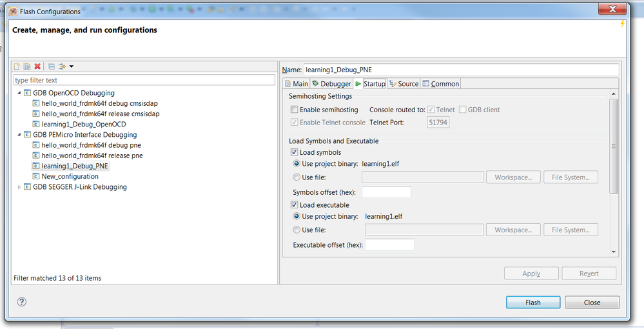The image size is (644, 329).
Task: Select hello_world_frdmk64f debug pne configuration
Action: 91,145
